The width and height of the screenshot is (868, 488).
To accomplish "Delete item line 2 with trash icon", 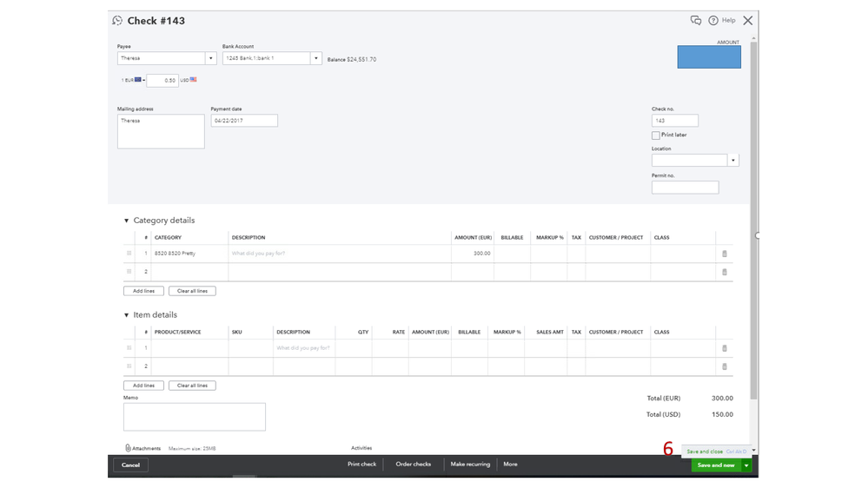I will pos(724,366).
